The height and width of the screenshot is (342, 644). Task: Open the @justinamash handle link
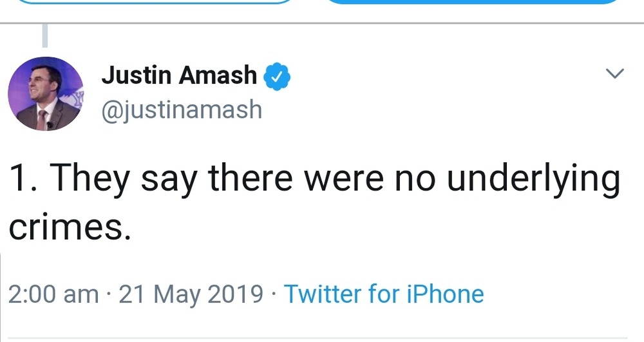tap(182, 109)
